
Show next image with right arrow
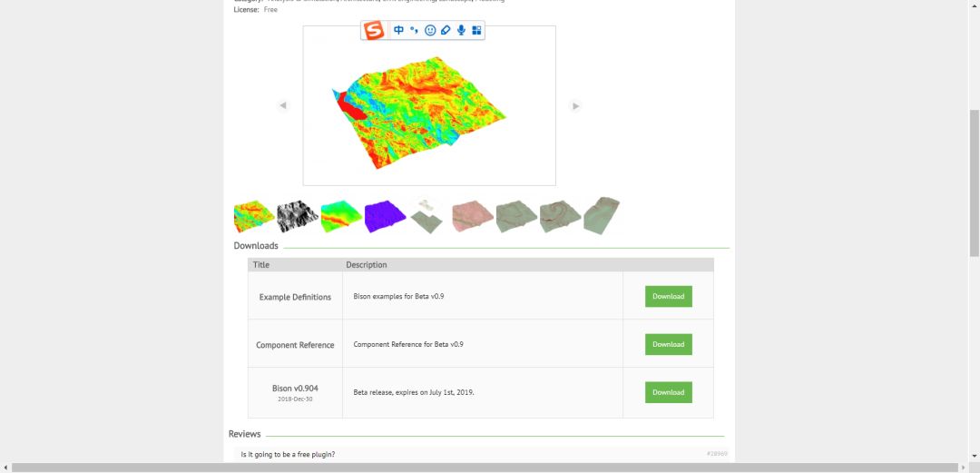[575, 105]
